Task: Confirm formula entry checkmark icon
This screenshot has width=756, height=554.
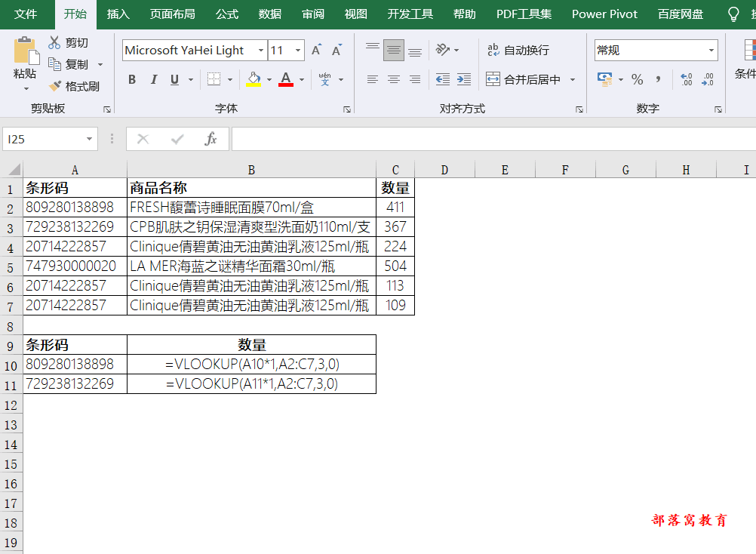Action: (x=177, y=140)
